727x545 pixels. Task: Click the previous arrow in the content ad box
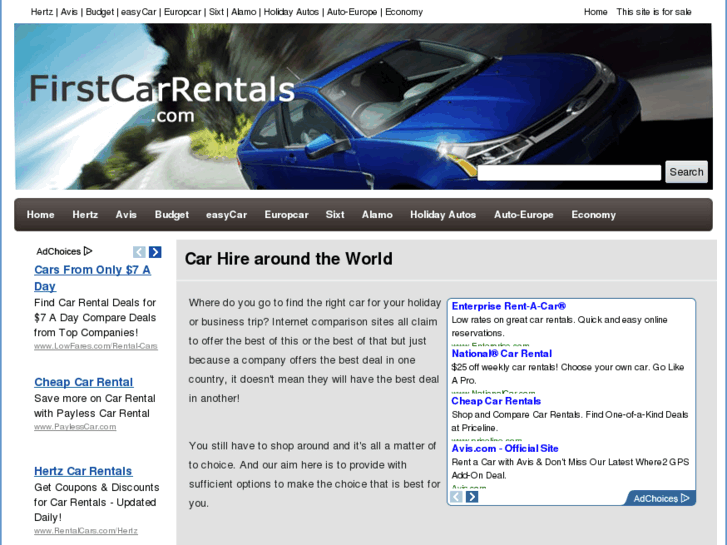click(x=456, y=497)
